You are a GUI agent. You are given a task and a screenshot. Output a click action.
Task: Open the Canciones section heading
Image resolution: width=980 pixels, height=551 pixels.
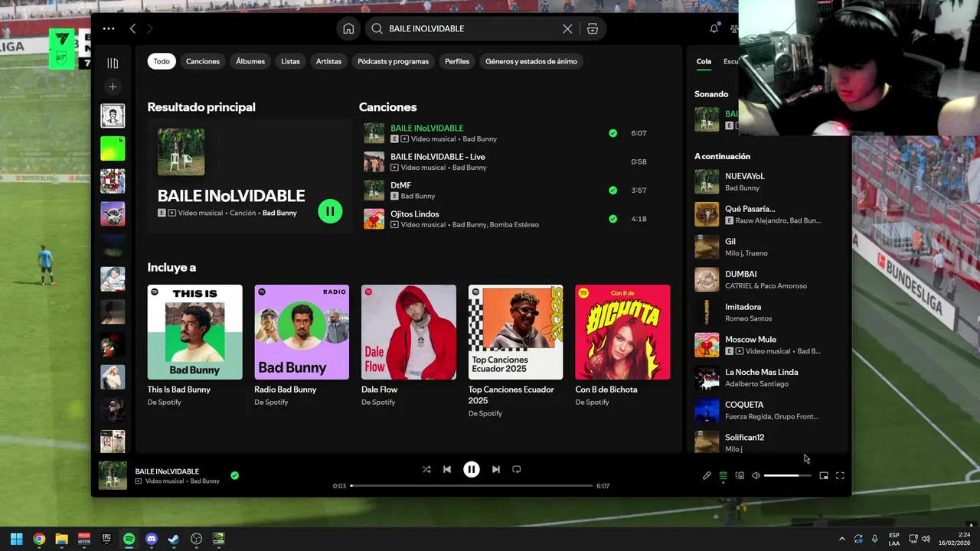click(x=387, y=107)
